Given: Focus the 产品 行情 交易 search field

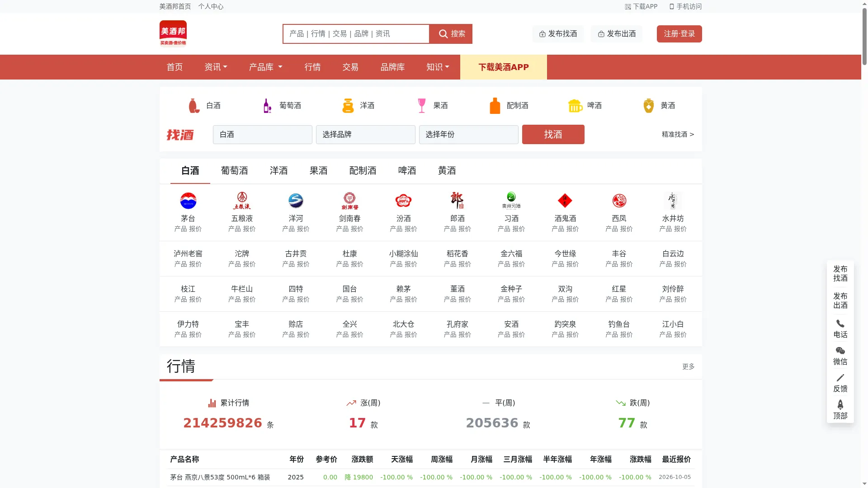Looking at the screenshot, I should 356,34.
